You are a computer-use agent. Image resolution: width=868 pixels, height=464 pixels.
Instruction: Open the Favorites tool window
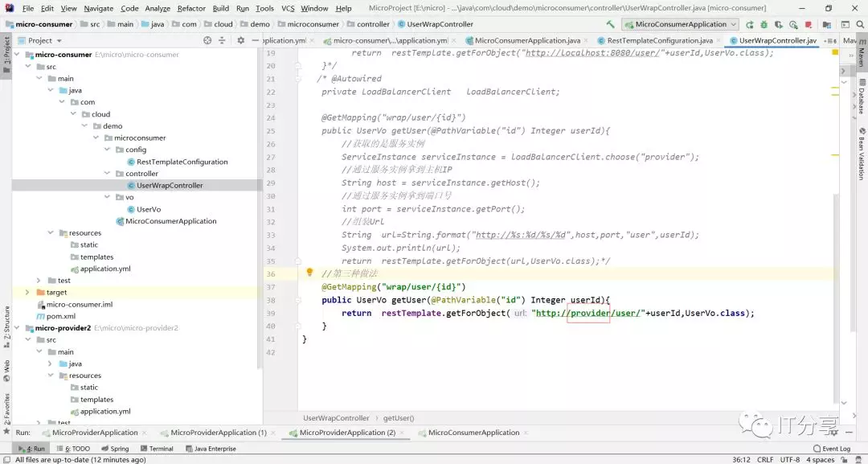6,413
